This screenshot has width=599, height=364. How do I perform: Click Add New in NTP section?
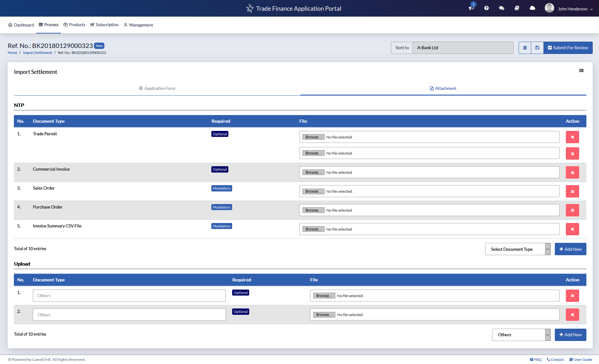pos(570,249)
